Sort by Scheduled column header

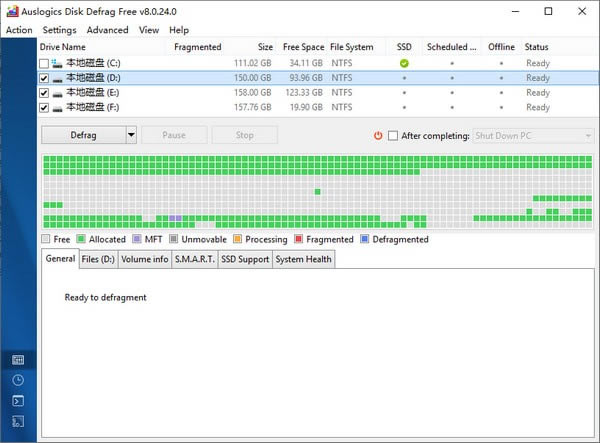coord(452,47)
